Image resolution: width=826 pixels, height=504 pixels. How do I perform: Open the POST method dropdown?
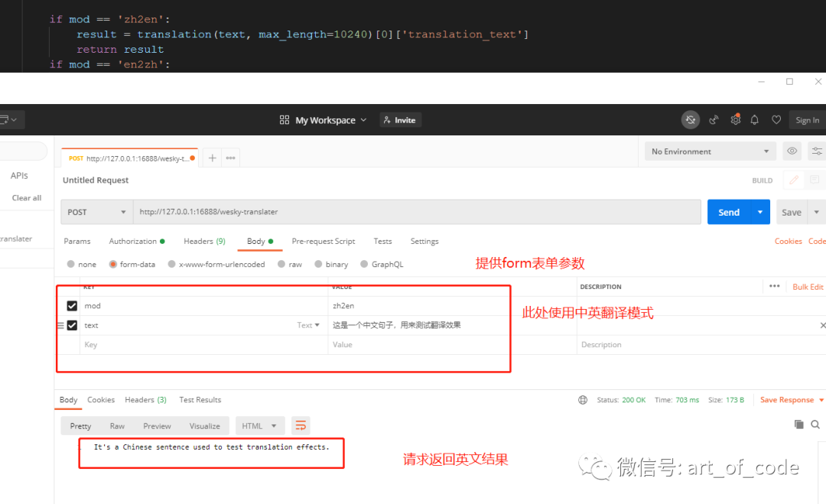point(97,213)
